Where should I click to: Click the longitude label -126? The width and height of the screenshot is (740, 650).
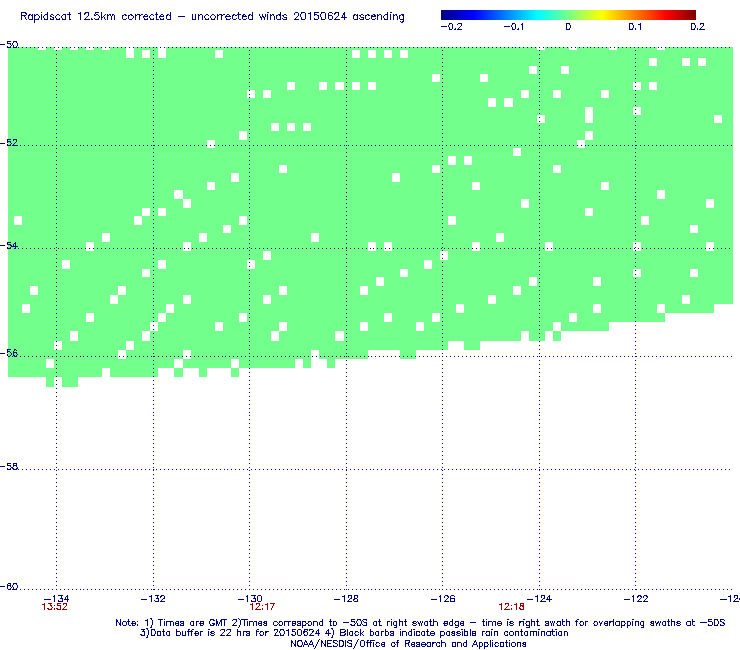(x=443, y=599)
